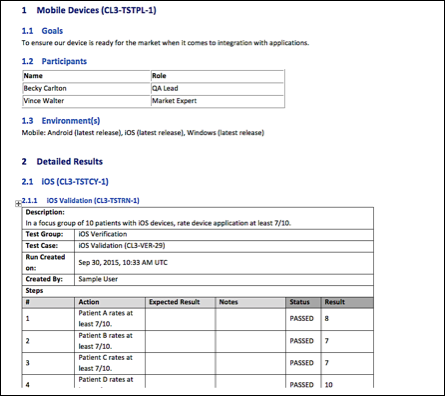Click the 'Vince Walter' cell

[x=86, y=101]
